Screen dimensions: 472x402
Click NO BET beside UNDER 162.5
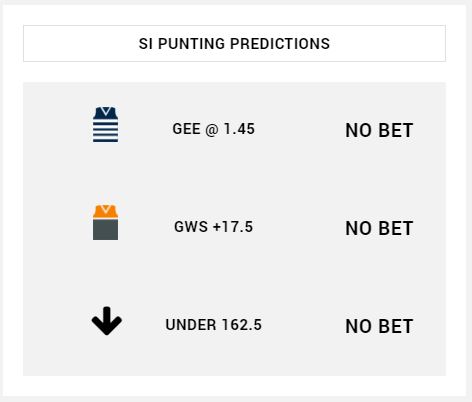[x=379, y=326]
